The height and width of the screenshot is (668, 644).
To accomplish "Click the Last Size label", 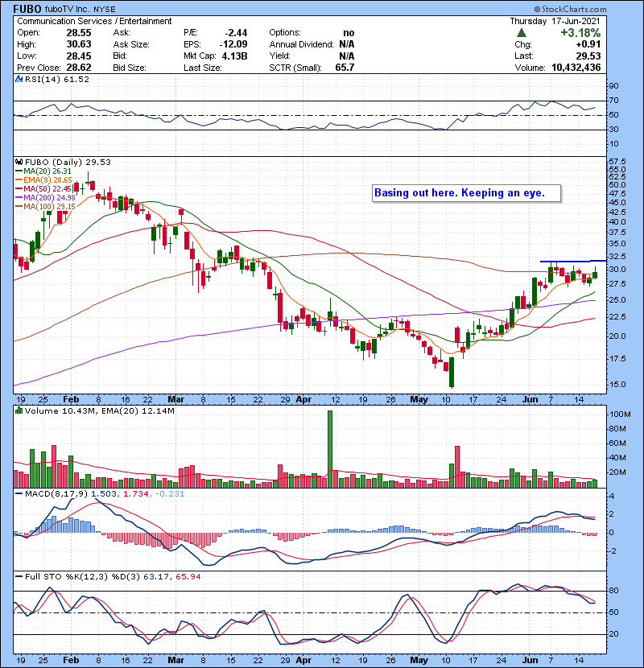I will point(202,68).
